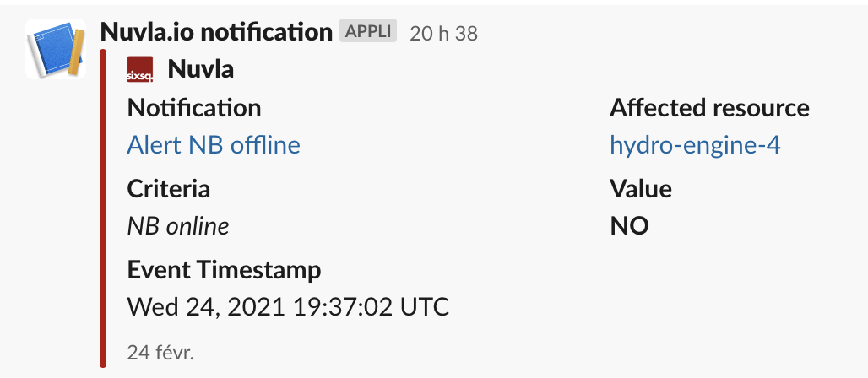Click the red sixsq logo icon

click(140, 69)
